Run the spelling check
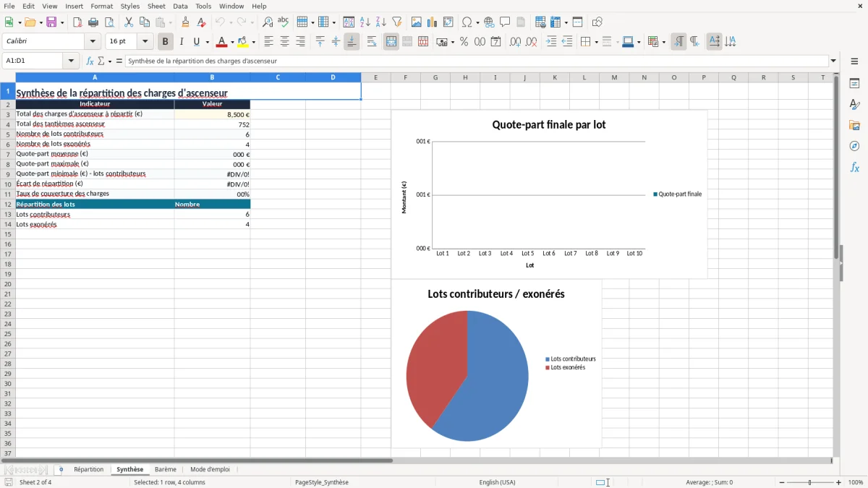 click(x=284, y=22)
